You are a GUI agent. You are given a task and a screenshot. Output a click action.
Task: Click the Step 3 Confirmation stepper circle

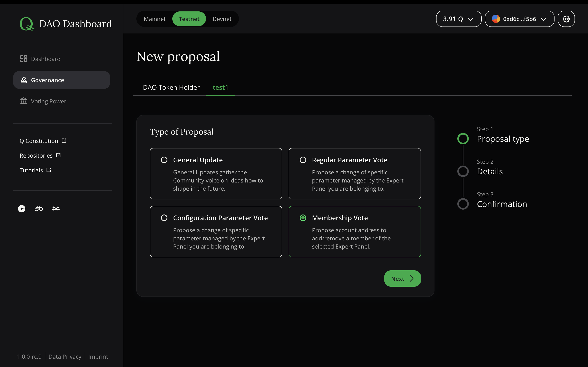463,204
